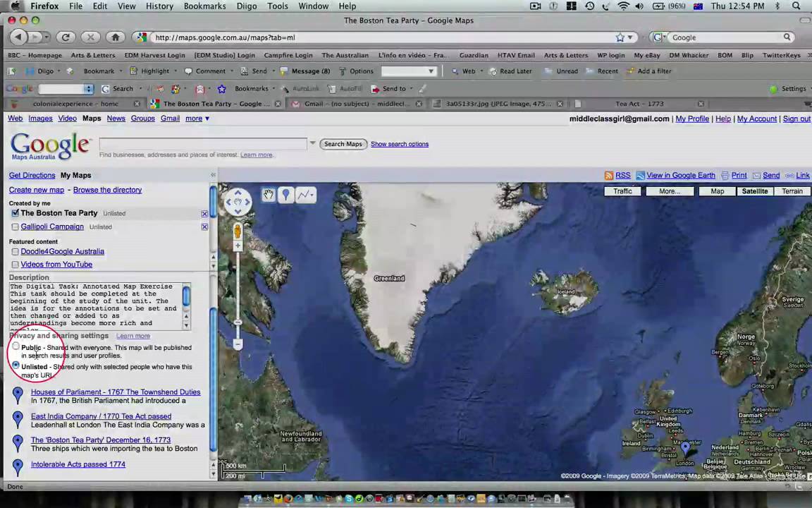Click the Search Maps button
Viewport: 812px width, 508px height.
[x=343, y=144]
